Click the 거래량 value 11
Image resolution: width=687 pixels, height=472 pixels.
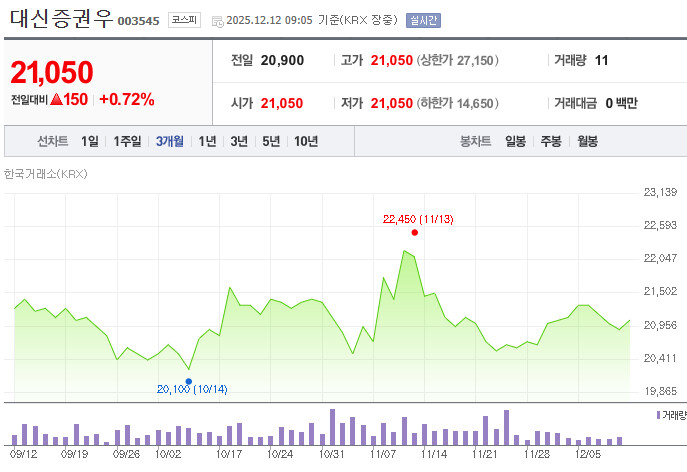(x=602, y=60)
